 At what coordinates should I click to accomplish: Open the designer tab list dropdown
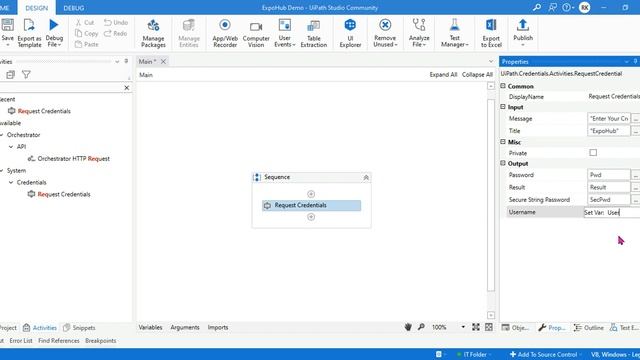(491, 61)
